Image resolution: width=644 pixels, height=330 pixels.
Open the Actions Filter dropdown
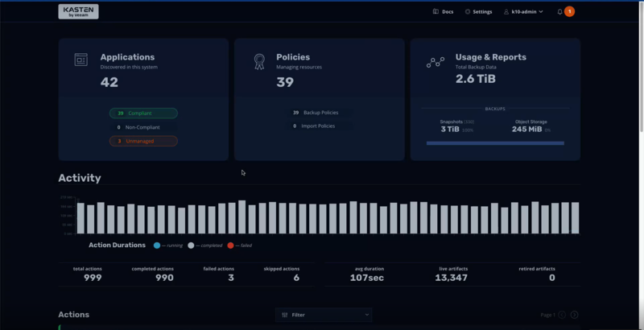[324, 315]
